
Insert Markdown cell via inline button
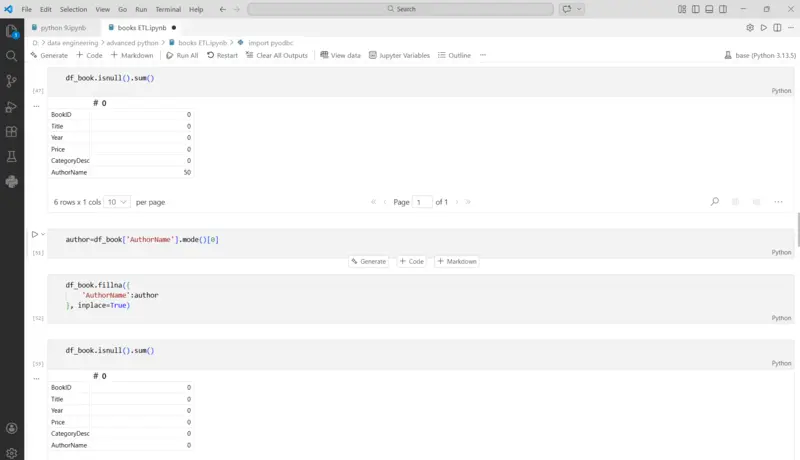pyautogui.click(x=457, y=261)
